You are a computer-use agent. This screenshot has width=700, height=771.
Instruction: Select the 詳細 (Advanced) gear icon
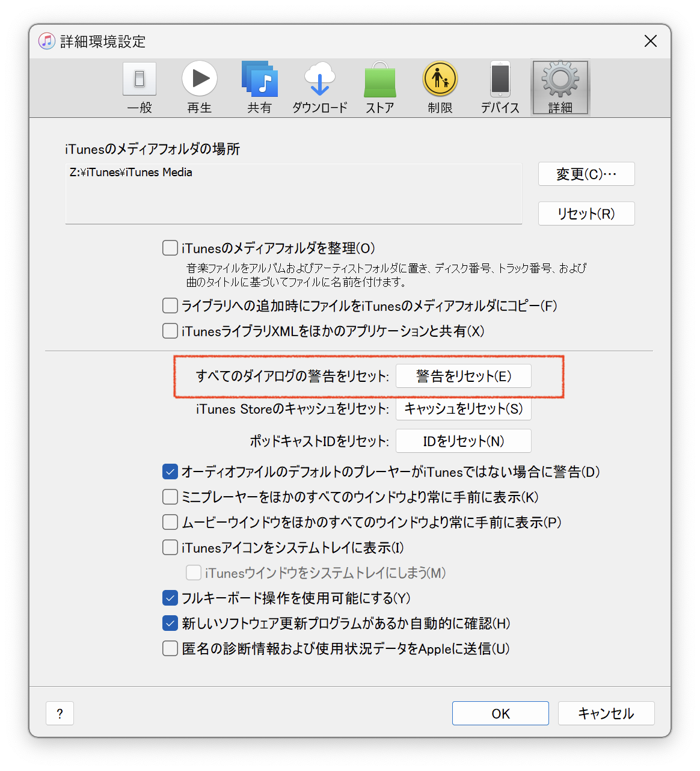[x=560, y=88]
